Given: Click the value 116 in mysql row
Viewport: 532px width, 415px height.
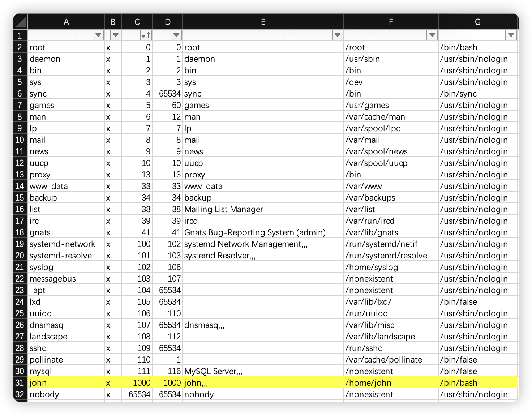Looking at the screenshot, I should (167, 371).
